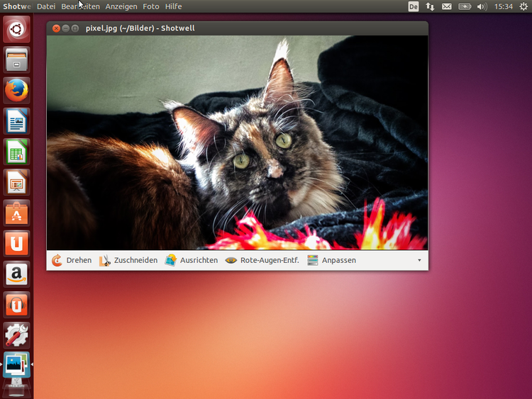Open LibreOffice Calc in launcher
This screenshot has width=532, height=399.
tap(17, 152)
